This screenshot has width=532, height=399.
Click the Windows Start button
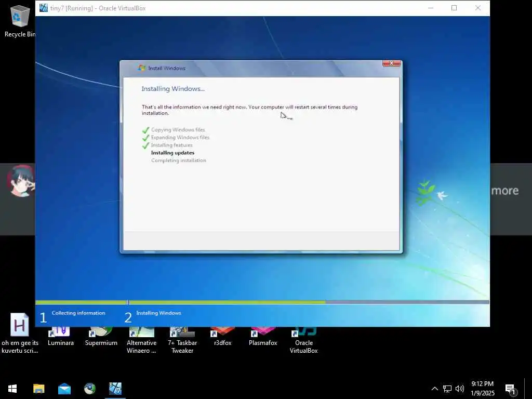pos(12,389)
